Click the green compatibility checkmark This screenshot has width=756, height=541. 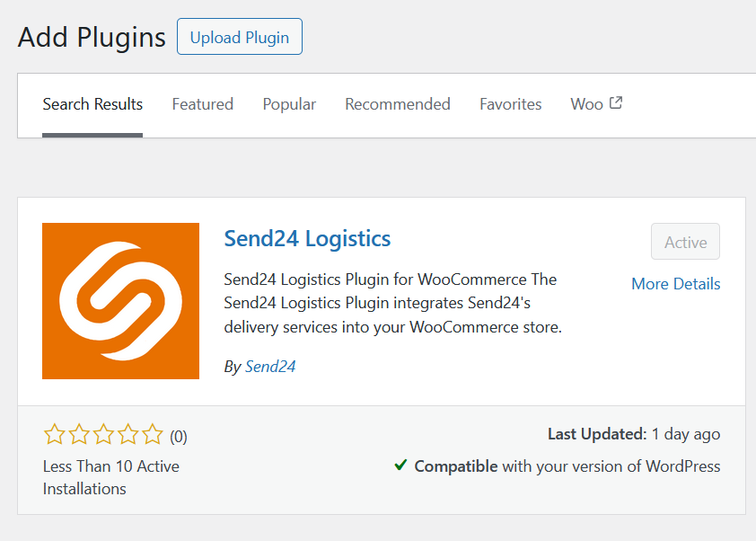click(x=400, y=466)
